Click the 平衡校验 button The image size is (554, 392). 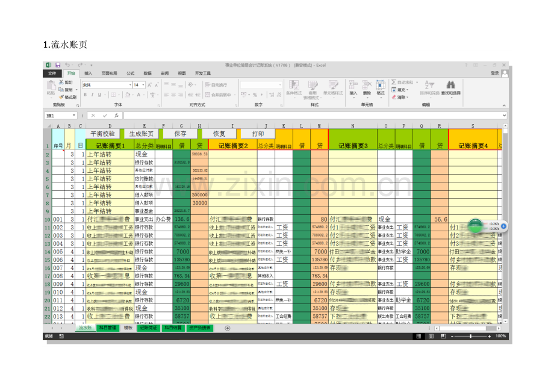(102, 134)
